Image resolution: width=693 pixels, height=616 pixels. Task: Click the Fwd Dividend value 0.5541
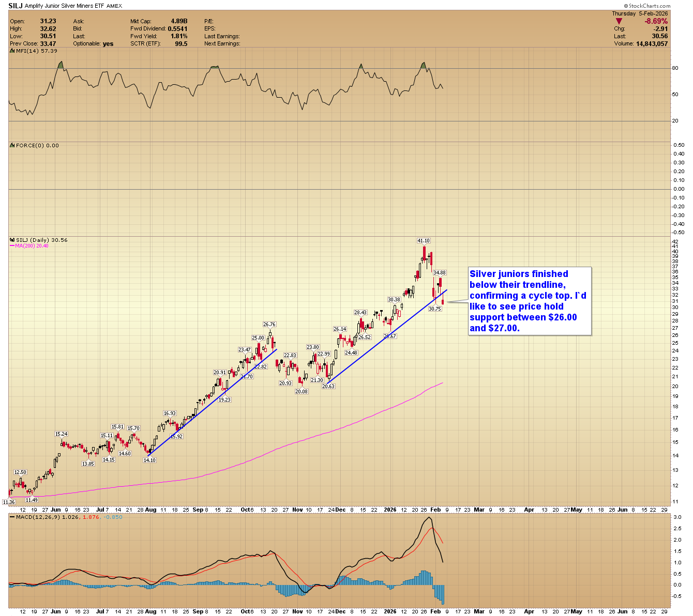[x=177, y=29]
